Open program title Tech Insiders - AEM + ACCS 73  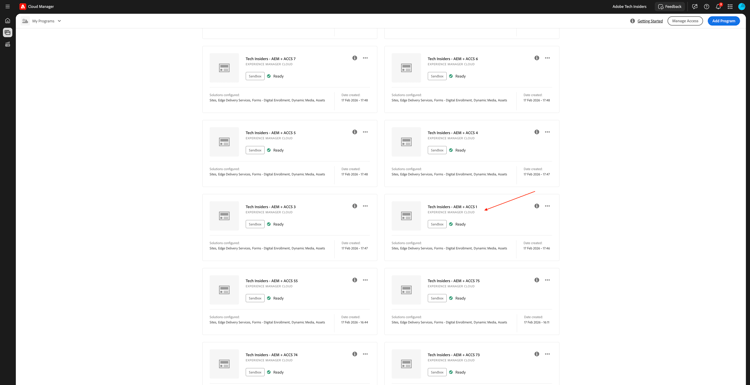coord(453,355)
